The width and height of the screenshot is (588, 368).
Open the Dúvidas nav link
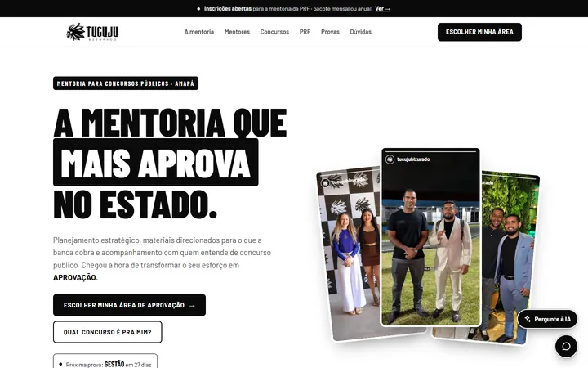(x=361, y=32)
